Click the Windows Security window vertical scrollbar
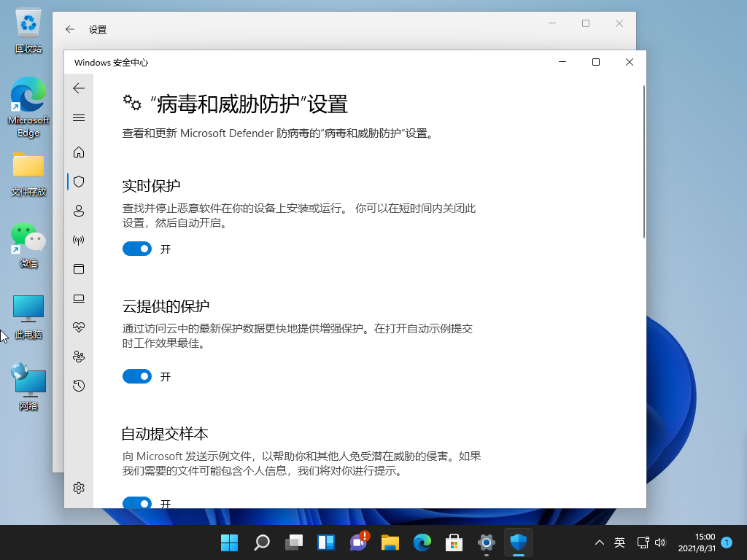 point(643,162)
